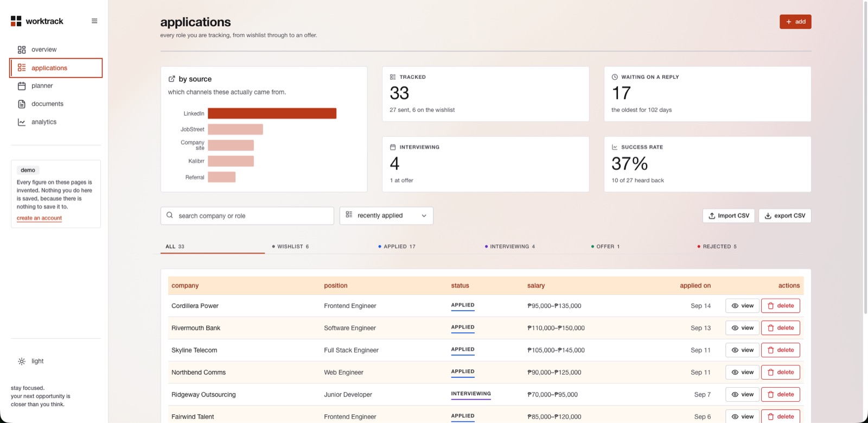Click magnifier icon in search field
Viewport: 868px width, 423px height.
(170, 215)
